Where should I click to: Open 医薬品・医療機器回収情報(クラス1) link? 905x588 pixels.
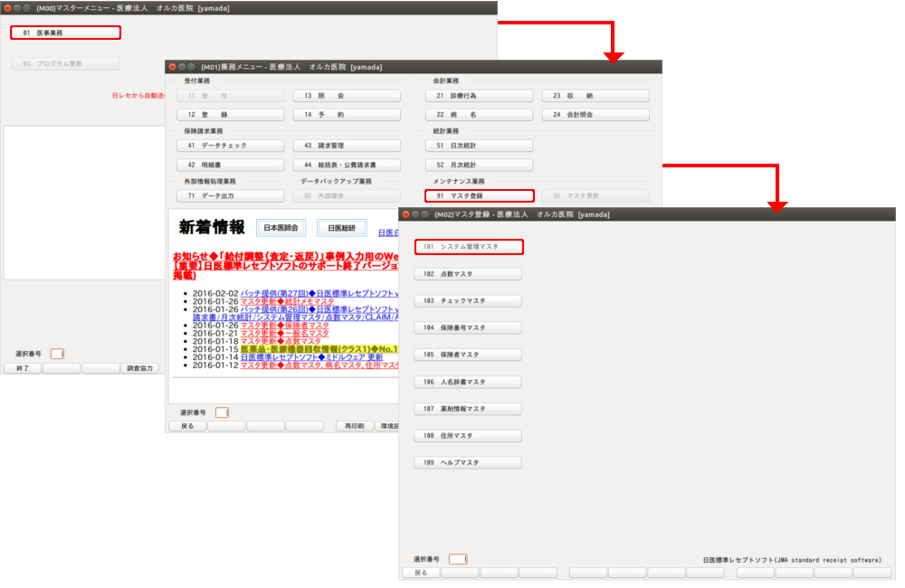(x=319, y=349)
